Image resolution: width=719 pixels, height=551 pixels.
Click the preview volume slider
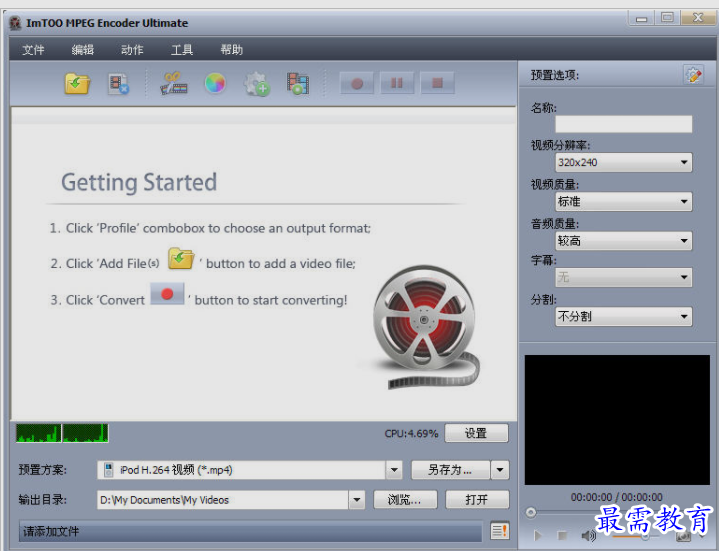click(x=637, y=535)
